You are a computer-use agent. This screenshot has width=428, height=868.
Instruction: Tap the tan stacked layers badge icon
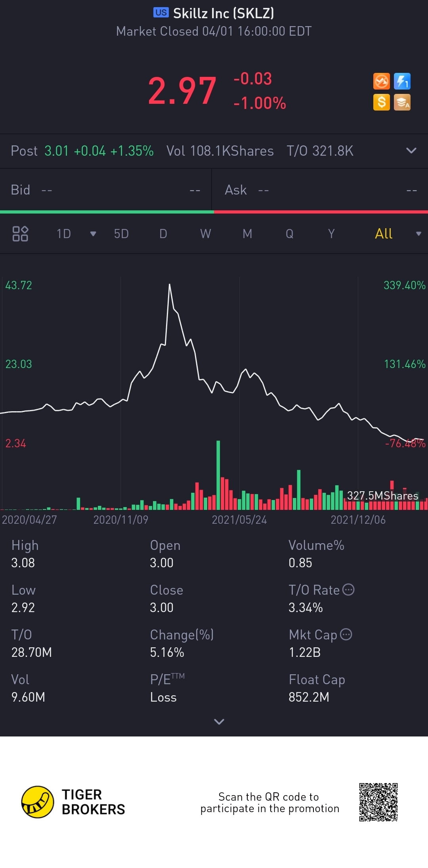pos(402,102)
